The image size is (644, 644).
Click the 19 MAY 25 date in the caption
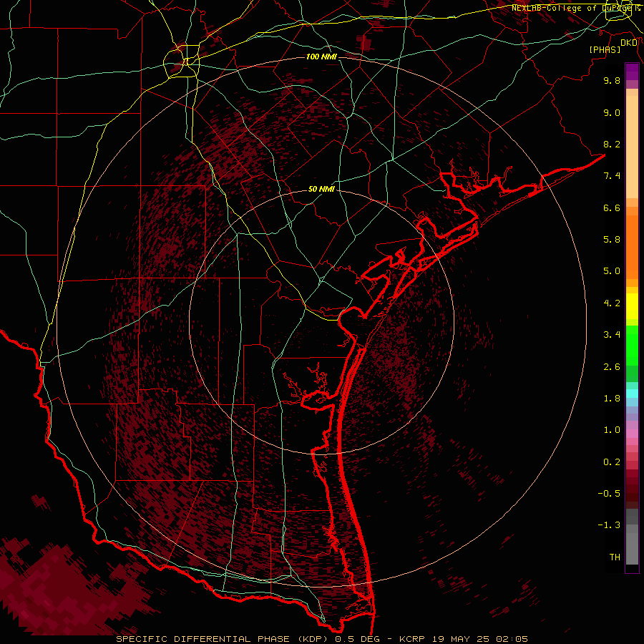click(462, 639)
